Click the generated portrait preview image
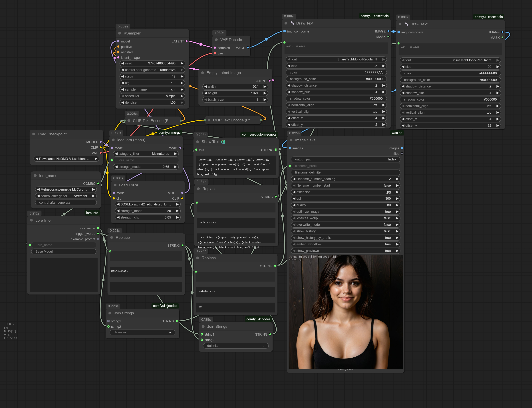 click(346, 312)
